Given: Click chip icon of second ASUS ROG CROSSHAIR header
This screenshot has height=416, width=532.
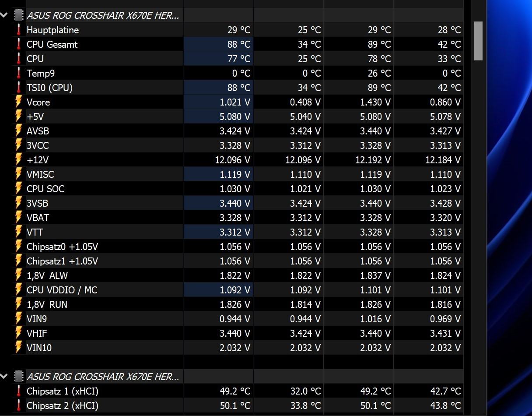Looking at the screenshot, I should click(18, 376).
